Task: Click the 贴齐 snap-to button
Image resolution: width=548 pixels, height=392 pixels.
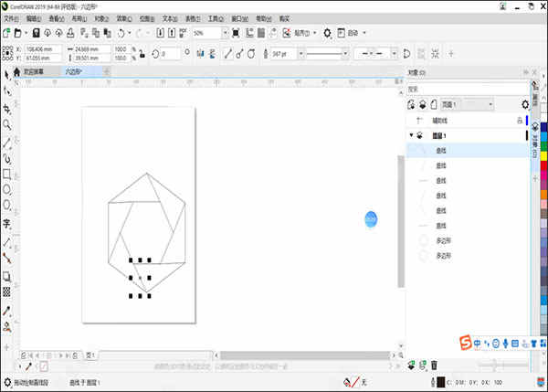Action: [x=302, y=33]
